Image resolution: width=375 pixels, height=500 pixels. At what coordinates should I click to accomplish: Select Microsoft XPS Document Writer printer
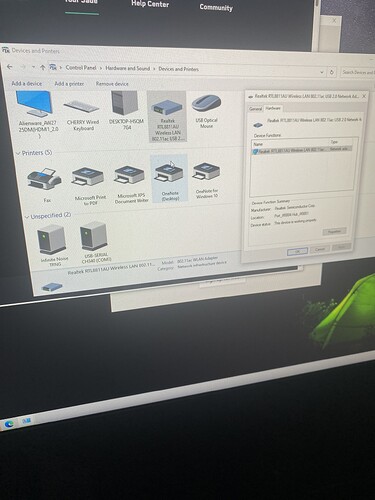[x=130, y=184]
